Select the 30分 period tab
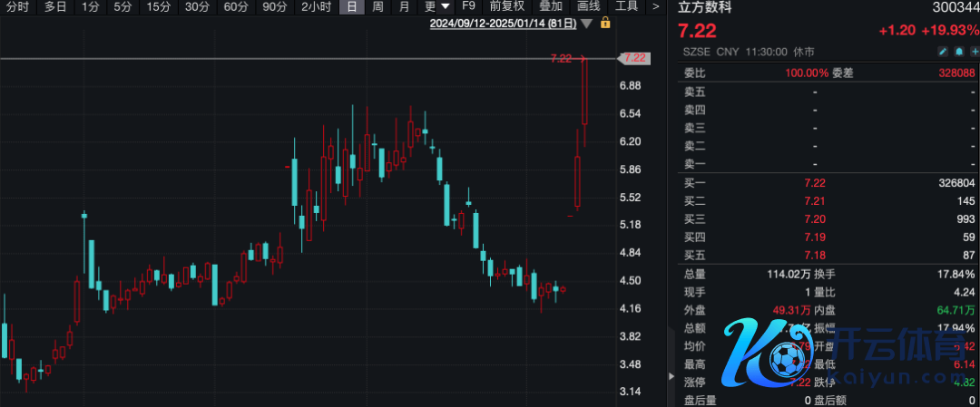 coord(197,7)
